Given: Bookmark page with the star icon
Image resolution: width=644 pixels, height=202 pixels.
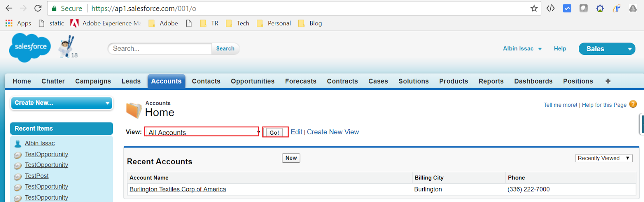Looking at the screenshot, I should pyautogui.click(x=534, y=8).
